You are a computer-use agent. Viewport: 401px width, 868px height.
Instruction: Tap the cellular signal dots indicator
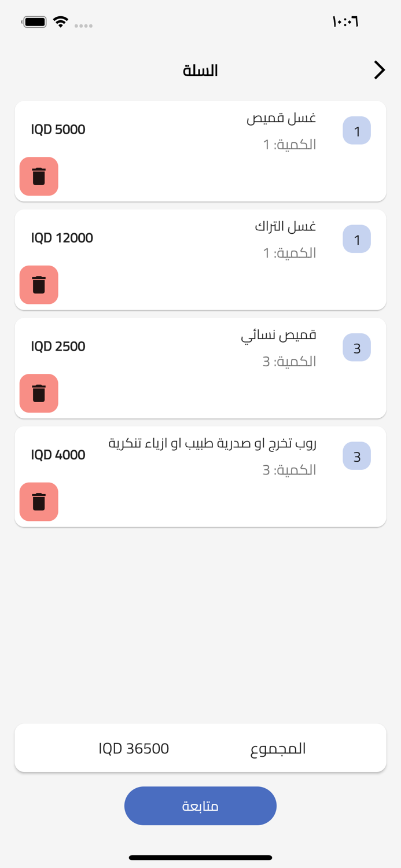(x=84, y=25)
